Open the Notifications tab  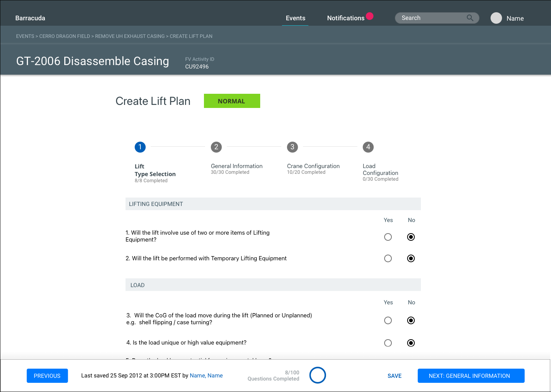click(346, 18)
